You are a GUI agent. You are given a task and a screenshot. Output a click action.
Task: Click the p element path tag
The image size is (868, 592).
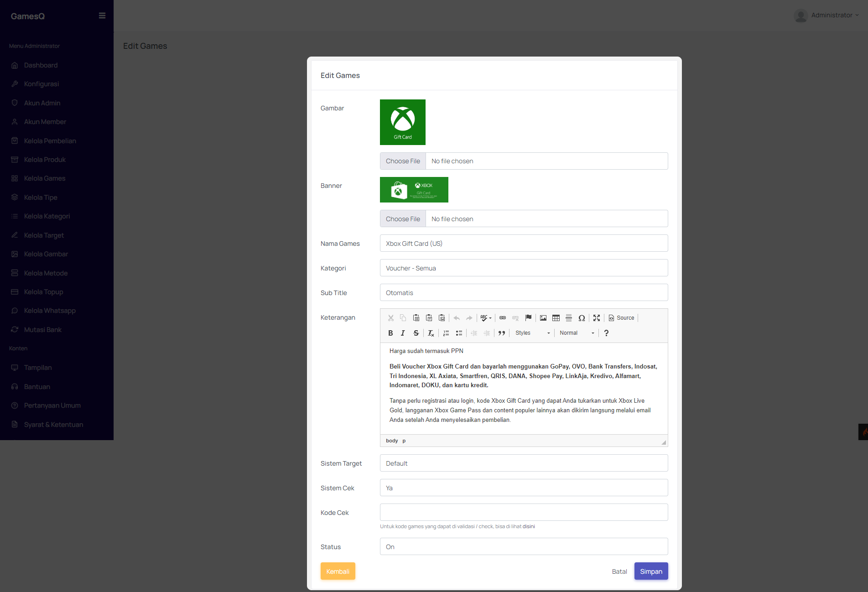click(404, 441)
